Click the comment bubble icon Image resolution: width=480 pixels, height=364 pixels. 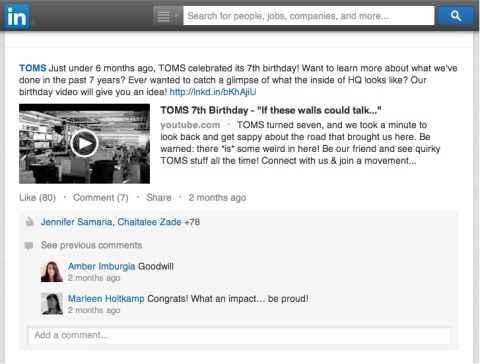tap(29, 246)
